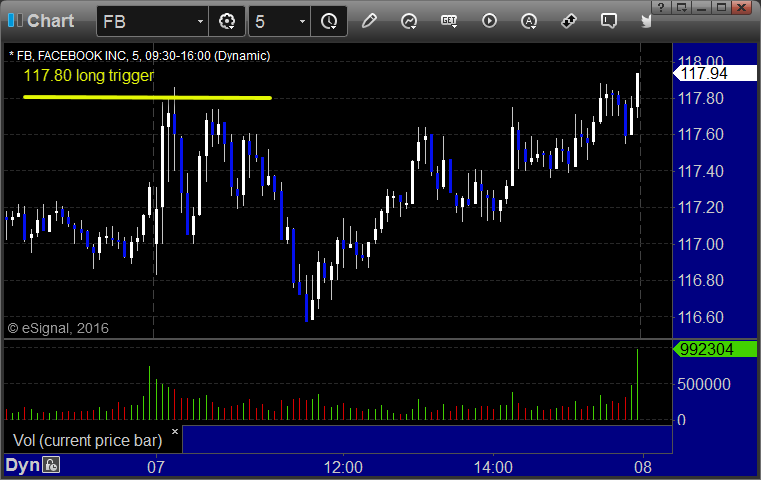Click the 117.80 price axis label

coord(700,99)
